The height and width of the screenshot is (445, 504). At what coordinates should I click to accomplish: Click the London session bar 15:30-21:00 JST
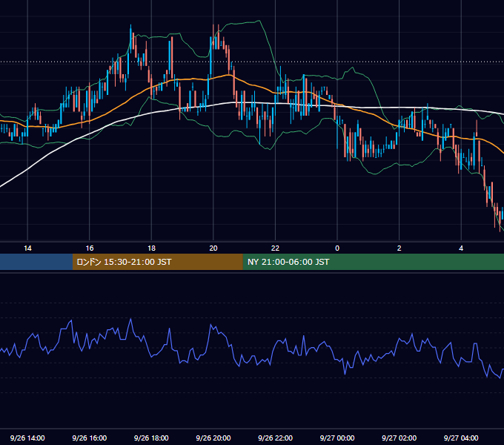pyautogui.click(x=157, y=262)
